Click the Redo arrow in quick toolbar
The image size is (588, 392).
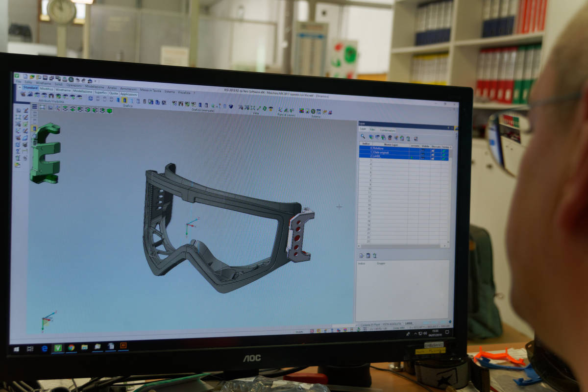coord(83,80)
